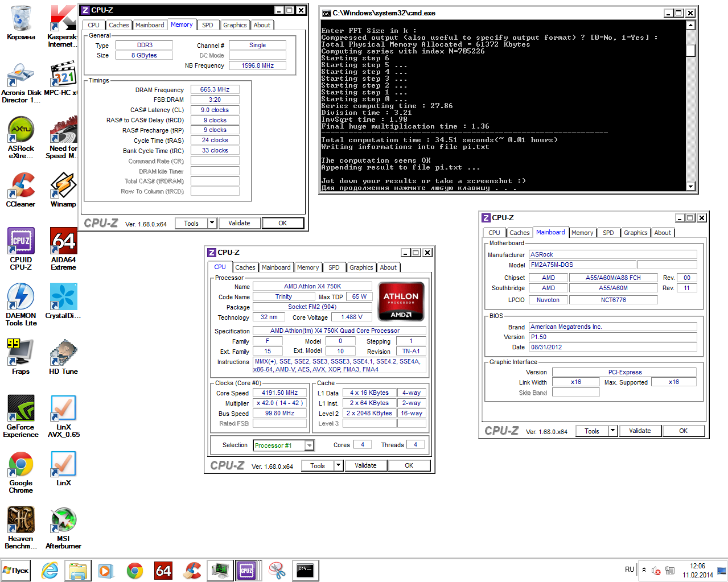The width and height of the screenshot is (728, 582).
Task: Switch to SPD tab in top-left Memory CPU-Z window
Action: pos(208,25)
